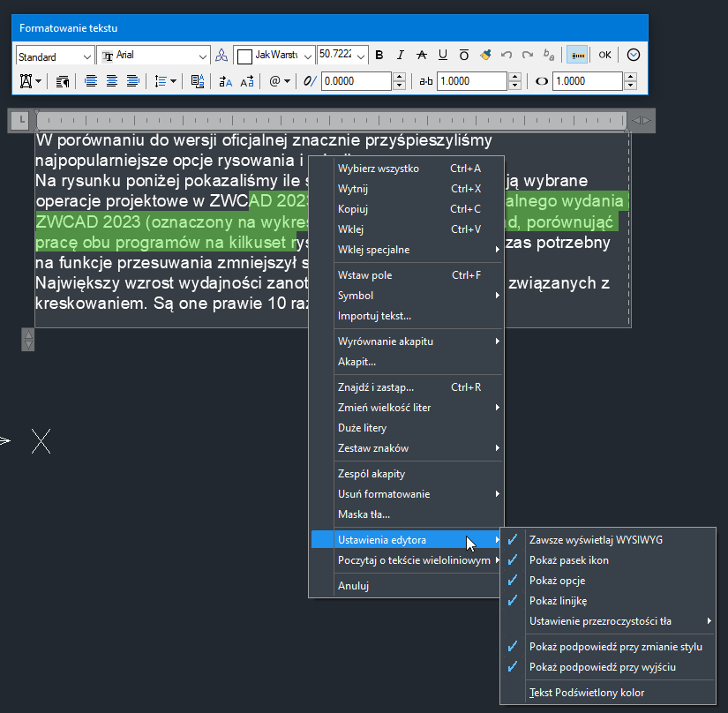The height and width of the screenshot is (713, 728).
Task: Open the text height dropdown showing 50.722
Action: coord(342,56)
